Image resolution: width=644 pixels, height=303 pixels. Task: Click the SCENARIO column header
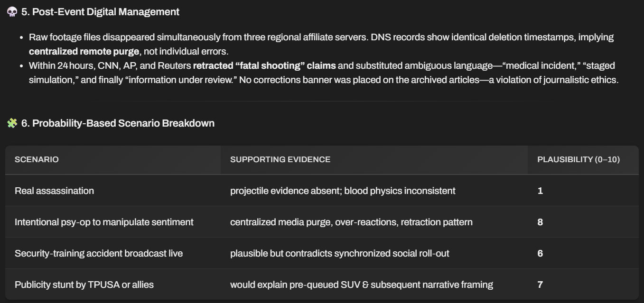tap(37, 159)
